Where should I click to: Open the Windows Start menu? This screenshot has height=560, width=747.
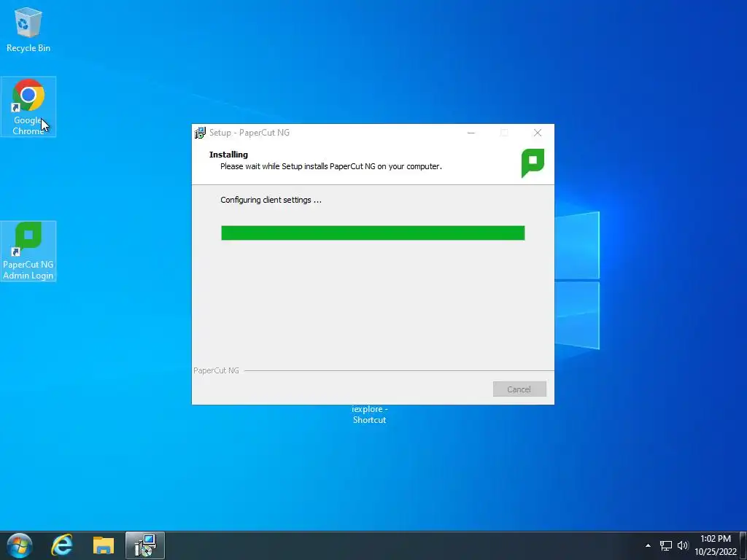(x=20, y=545)
